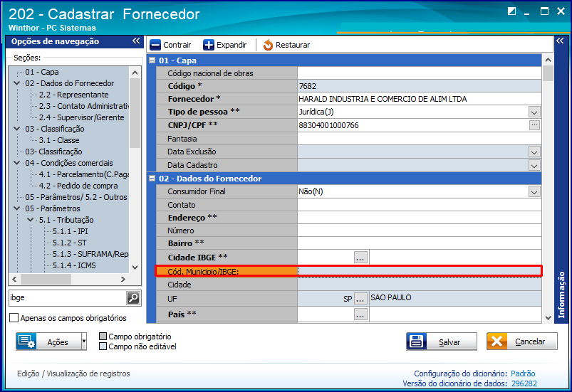Click the Endereço input field
The height and width of the screenshot is (392, 572).
click(419, 218)
